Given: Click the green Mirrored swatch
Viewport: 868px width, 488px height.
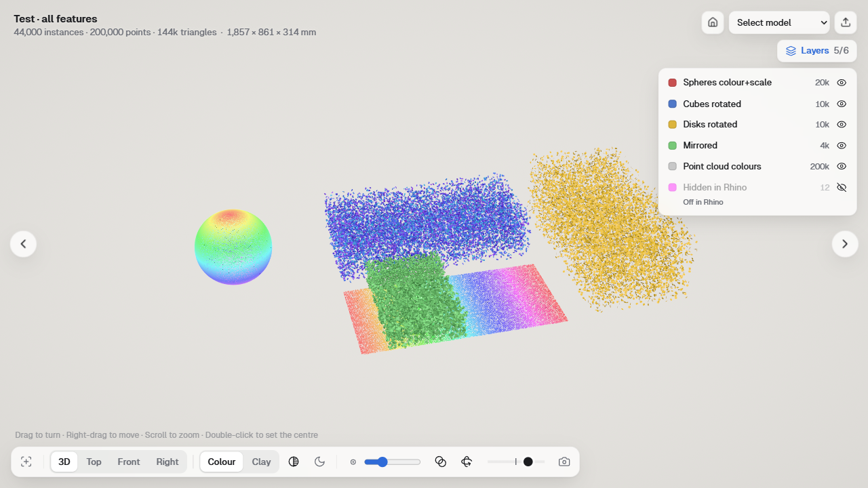Looking at the screenshot, I should pyautogui.click(x=673, y=146).
